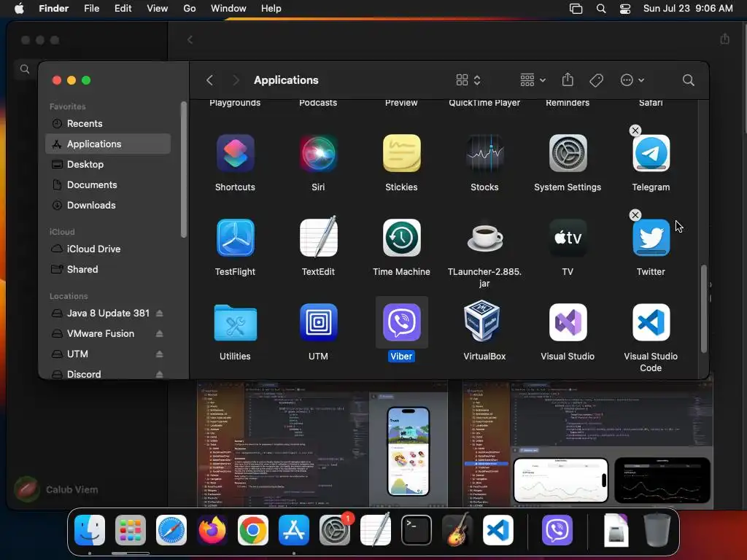
Task: Open Safari from the Dock
Action: [x=171, y=529]
